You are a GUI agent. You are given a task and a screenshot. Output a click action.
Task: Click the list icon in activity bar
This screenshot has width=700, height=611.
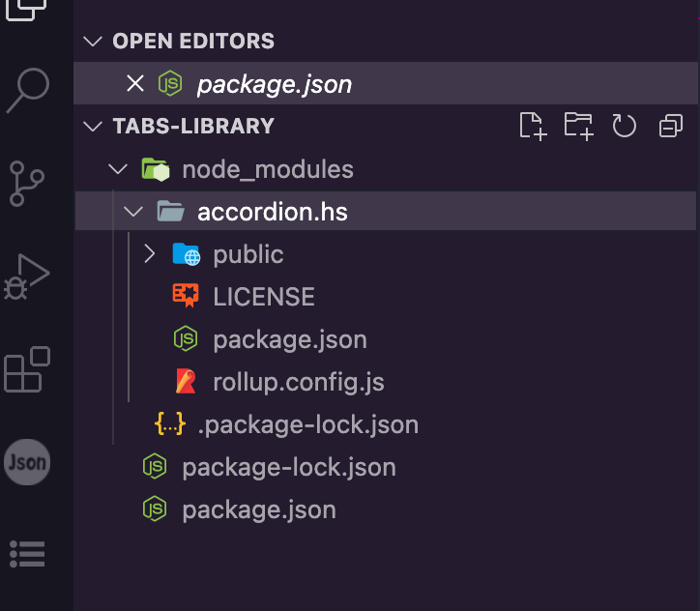click(27, 553)
